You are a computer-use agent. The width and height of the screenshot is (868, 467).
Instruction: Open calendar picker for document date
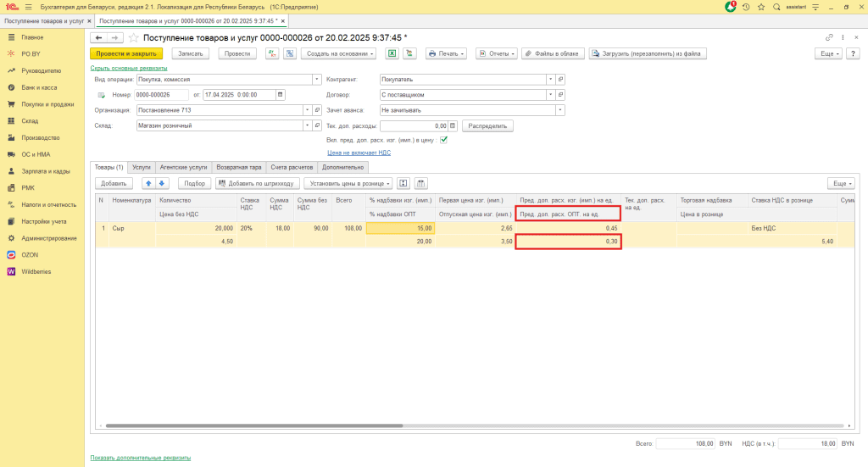point(280,95)
